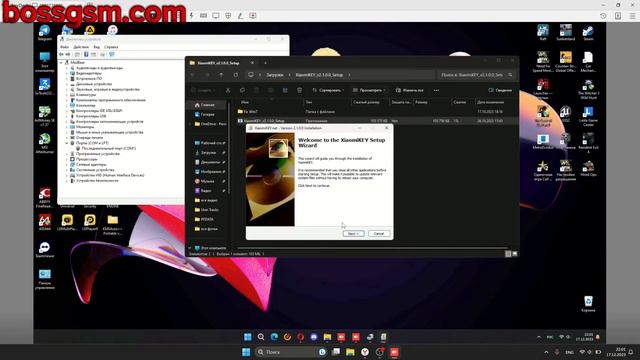Screen dimensions: 640x360
Task: Click the Извлечь все button in Explorer
Action: (x=409, y=90)
